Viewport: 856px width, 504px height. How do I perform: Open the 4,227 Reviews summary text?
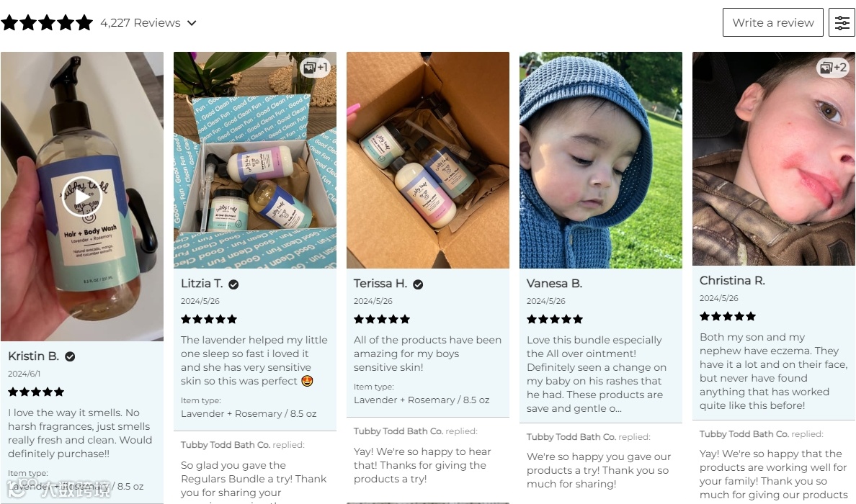click(141, 23)
